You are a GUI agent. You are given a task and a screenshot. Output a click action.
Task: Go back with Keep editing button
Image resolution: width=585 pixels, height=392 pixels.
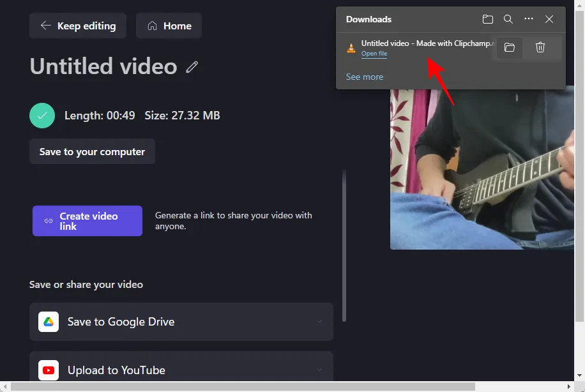coord(78,26)
